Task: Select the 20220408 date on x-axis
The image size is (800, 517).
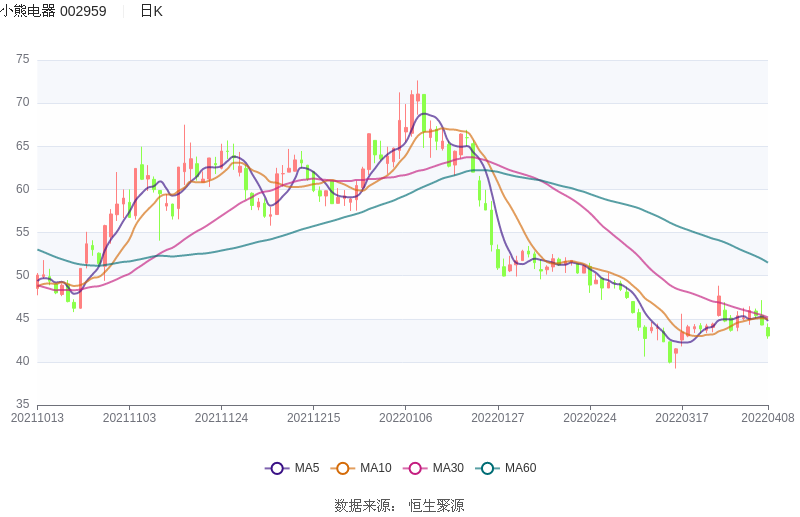Action: pos(768,418)
